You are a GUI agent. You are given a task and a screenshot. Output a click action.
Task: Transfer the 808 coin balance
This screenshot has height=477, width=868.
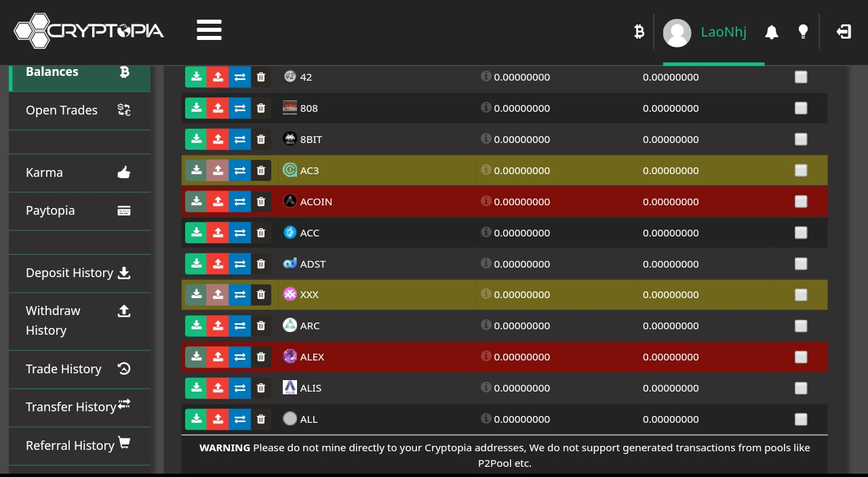pos(239,108)
